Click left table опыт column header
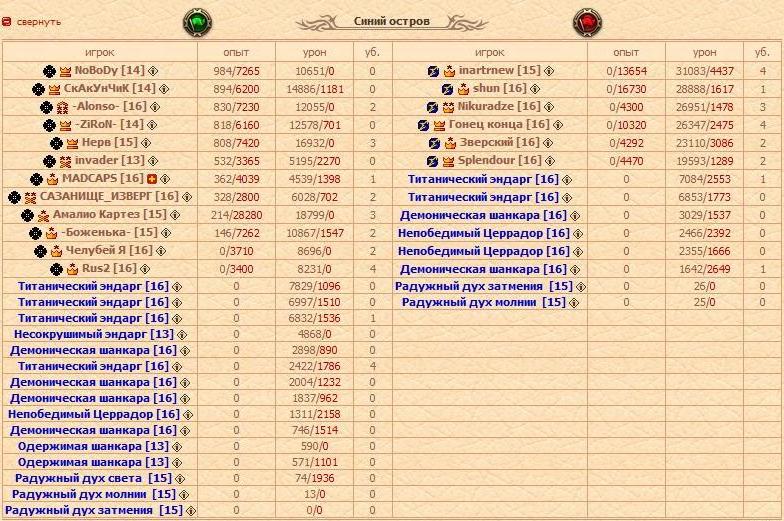The image size is (784, 521). click(x=236, y=52)
